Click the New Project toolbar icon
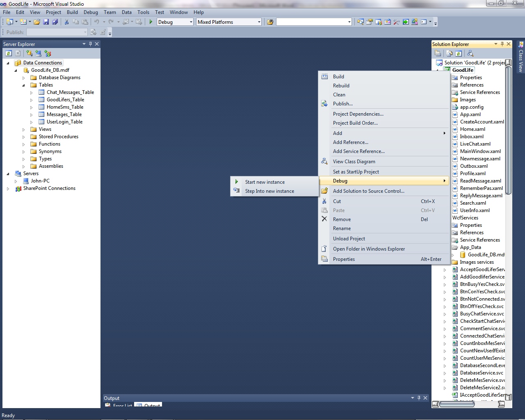The width and height of the screenshot is (525, 420). point(9,22)
